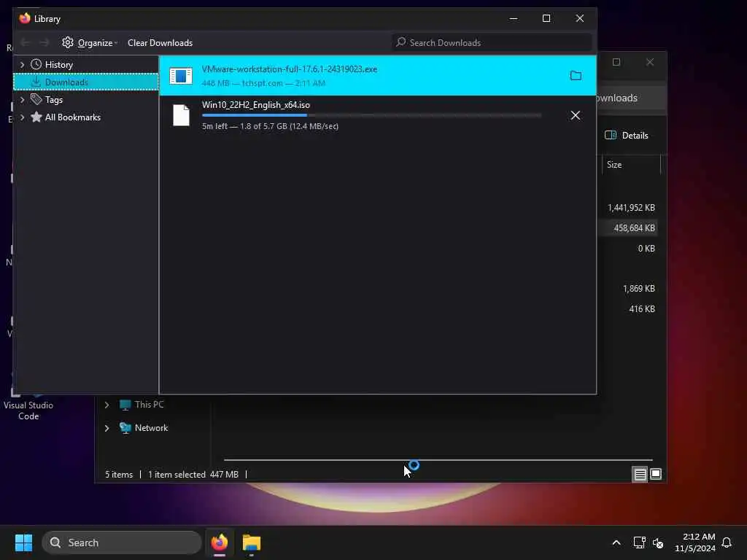Expand the Tags tree node
Screen dimensions: 747x560
[22, 99]
